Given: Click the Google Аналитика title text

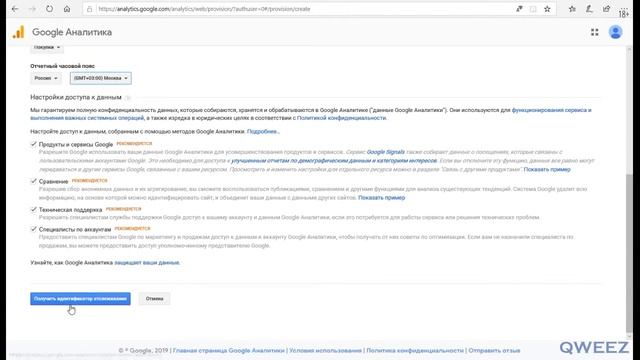Looking at the screenshot, I should [x=72, y=32].
